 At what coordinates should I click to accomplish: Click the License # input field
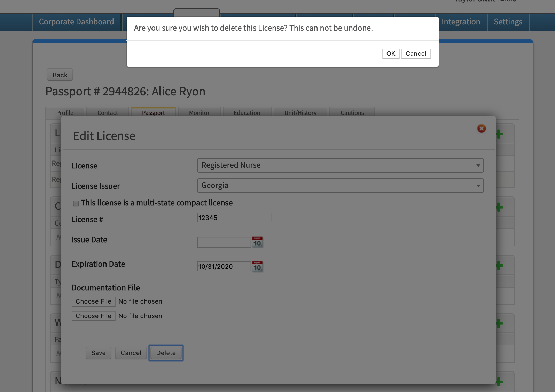(234, 218)
